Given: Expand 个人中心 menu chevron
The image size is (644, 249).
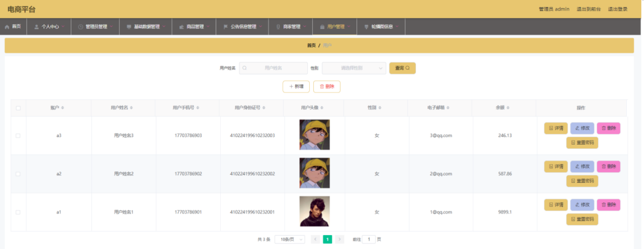Looking at the screenshot, I should coord(63,26).
